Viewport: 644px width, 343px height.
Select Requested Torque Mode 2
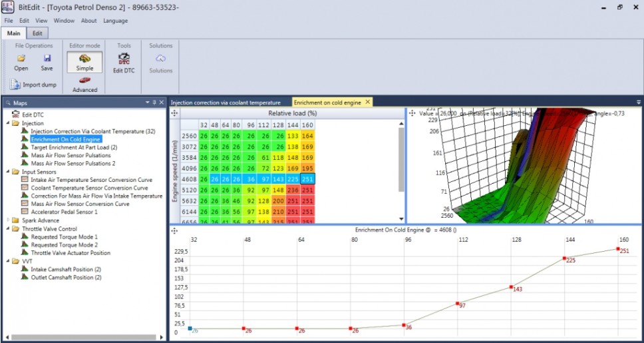coord(65,244)
